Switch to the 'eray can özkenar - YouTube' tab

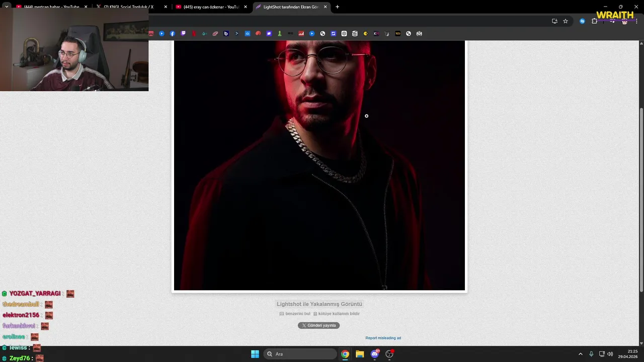pos(211,7)
